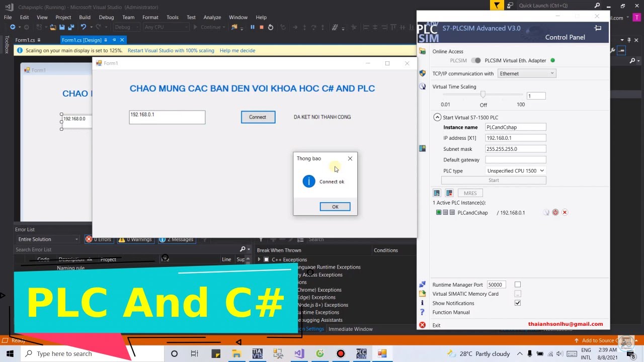
Task: Click Restart Visual Studio with 100% scaling link
Action: 171,50
